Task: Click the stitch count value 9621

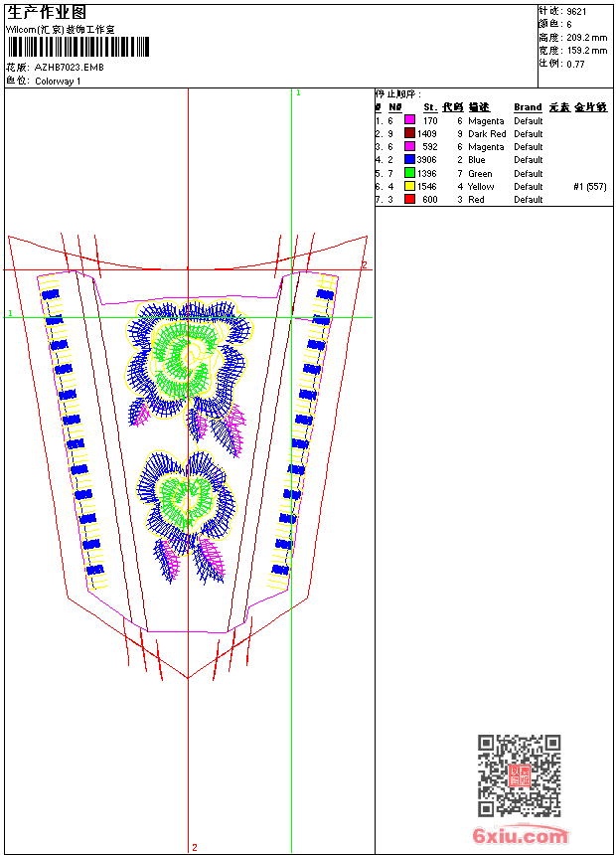Action: tap(576, 12)
